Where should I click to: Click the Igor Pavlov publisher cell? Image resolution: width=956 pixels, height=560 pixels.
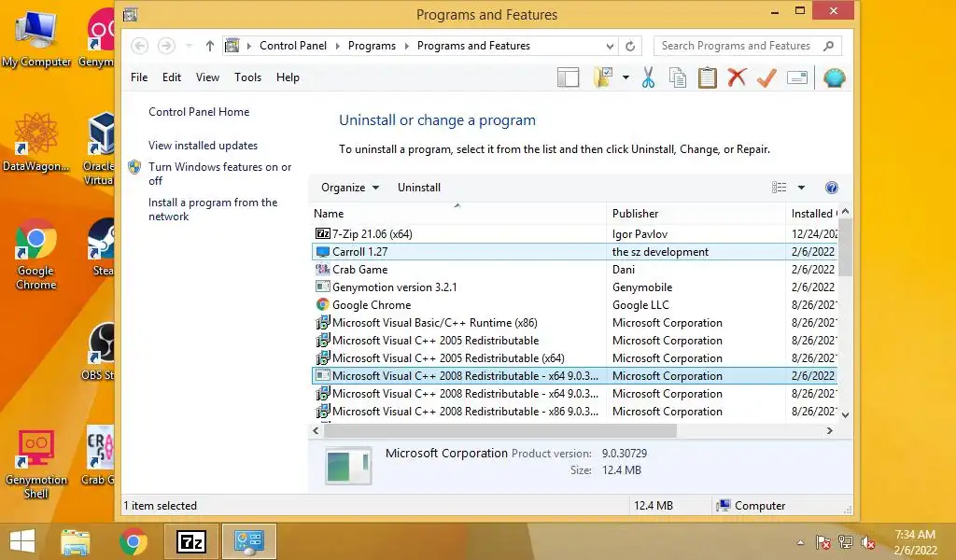(x=640, y=234)
